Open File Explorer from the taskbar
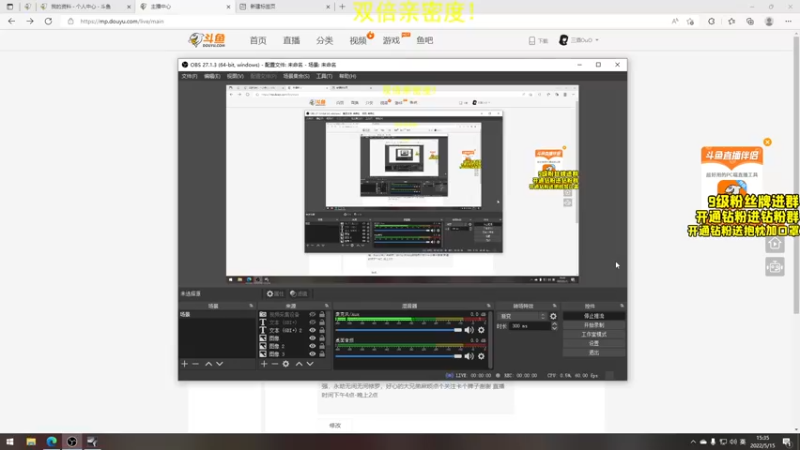The height and width of the screenshot is (450, 800). [31, 441]
